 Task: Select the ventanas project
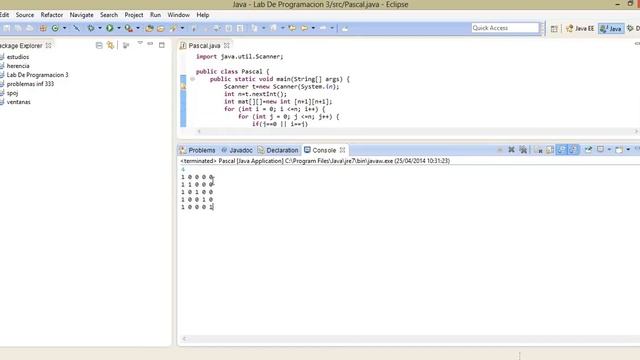coord(18,102)
